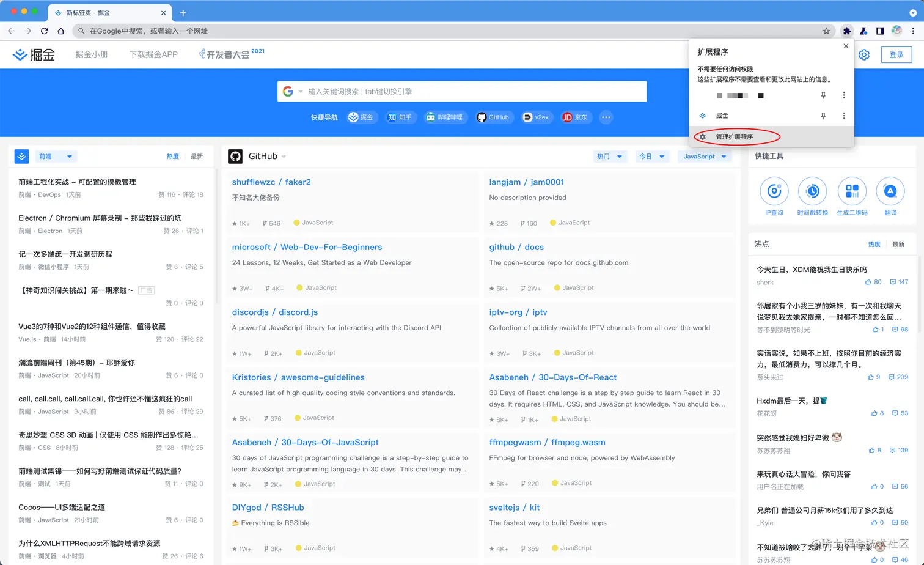The height and width of the screenshot is (565, 924).
Task: Open post 来玩真心话大冒险，你问我答
Action: coord(804,474)
